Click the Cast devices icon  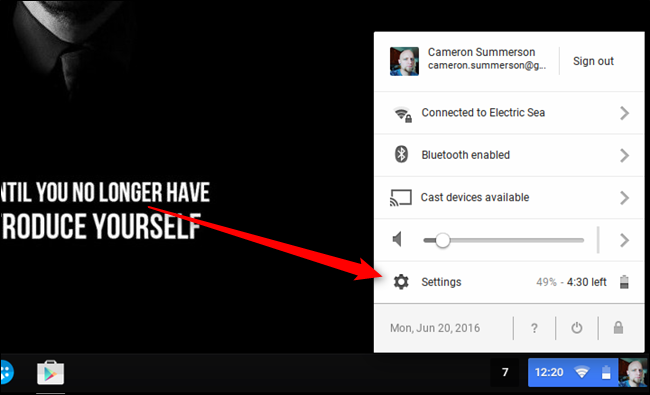pos(400,198)
